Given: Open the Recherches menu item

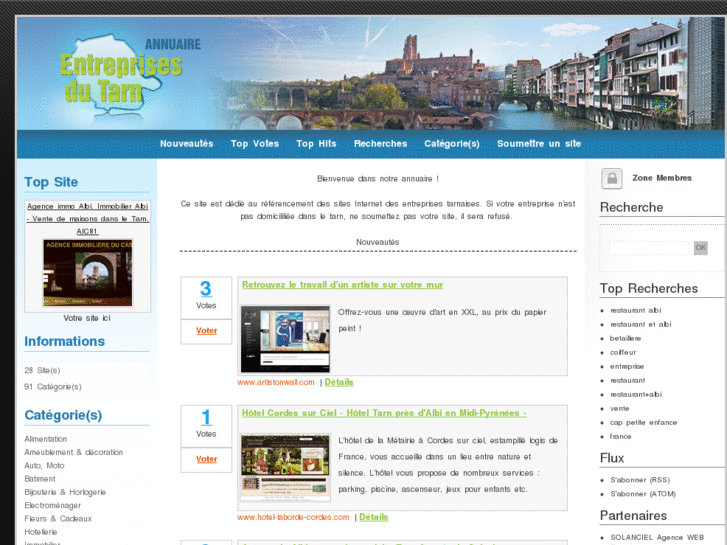Looking at the screenshot, I should 380,144.
